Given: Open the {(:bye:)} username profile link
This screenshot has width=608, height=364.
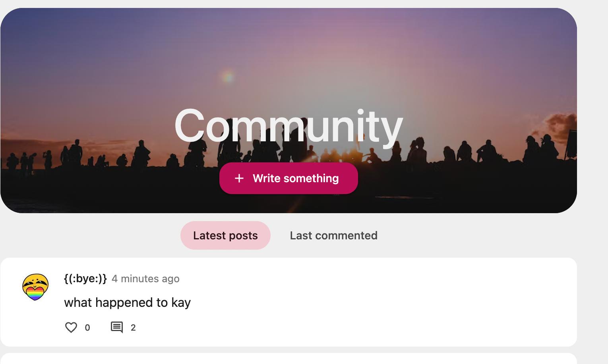Looking at the screenshot, I should tap(85, 279).
